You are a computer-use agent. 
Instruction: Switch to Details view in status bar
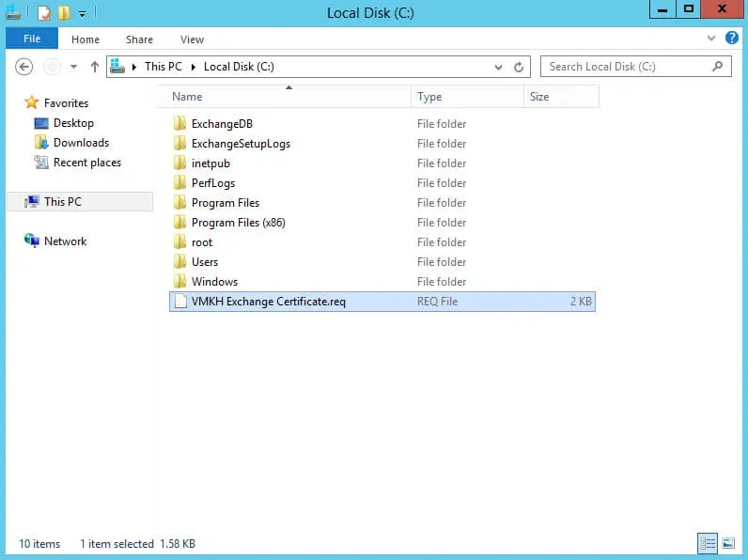click(x=707, y=543)
